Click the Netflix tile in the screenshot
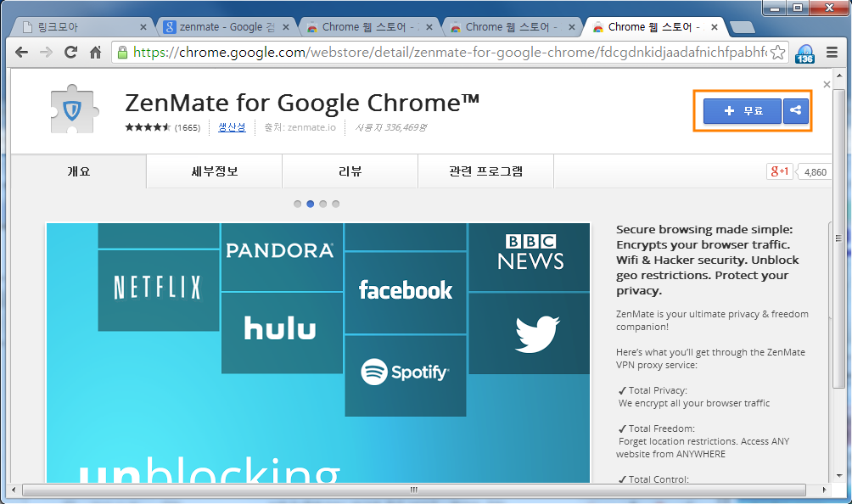Screen dimensions: 852x504 coord(158,290)
